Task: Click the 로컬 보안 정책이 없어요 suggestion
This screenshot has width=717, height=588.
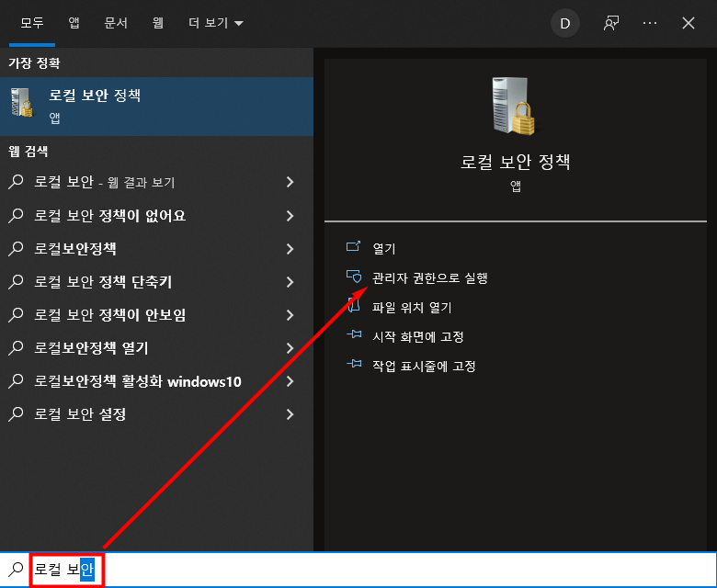Action: (x=156, y=216)
